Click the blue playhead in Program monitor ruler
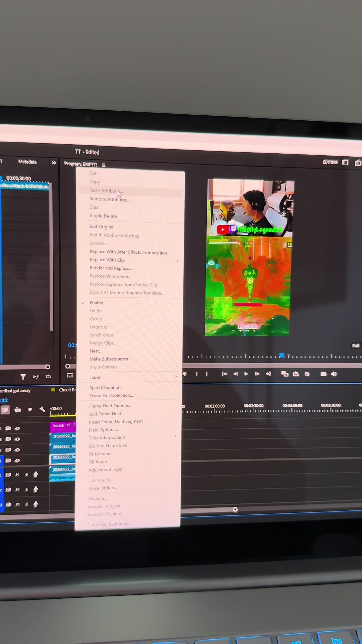The image size is (362, 644). pos(282,355)
